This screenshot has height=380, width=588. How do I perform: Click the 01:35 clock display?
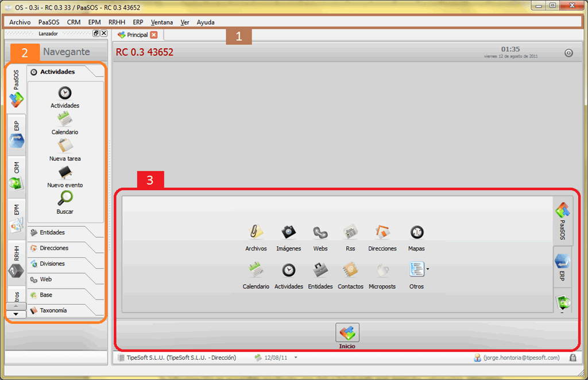tap(510, 49)
